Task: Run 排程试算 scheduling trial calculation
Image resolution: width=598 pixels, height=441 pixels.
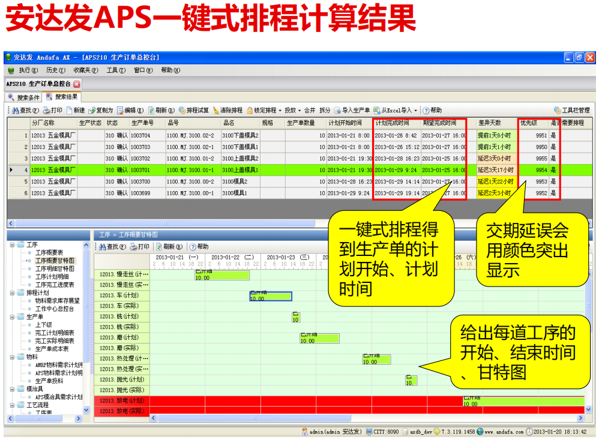Action: (194, 110)
